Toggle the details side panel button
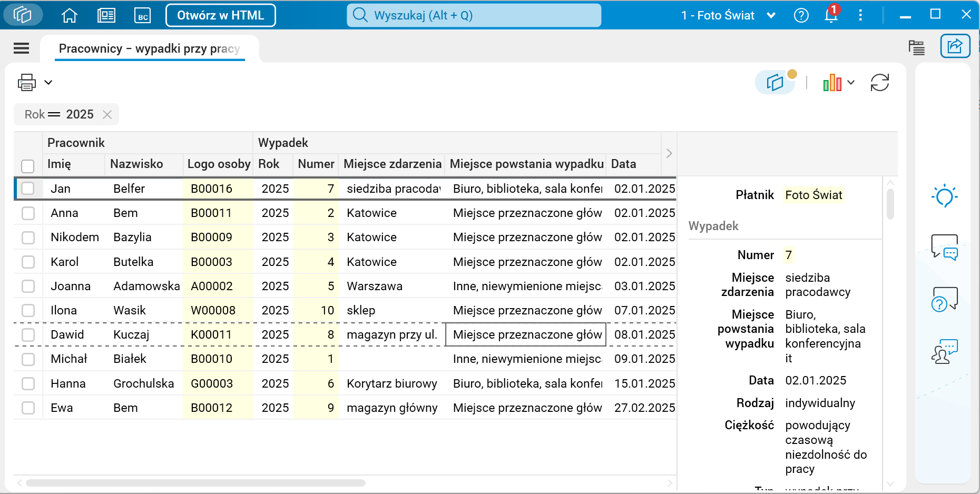The height and width of the screenshot is (494, 980). tap(775, 82)
